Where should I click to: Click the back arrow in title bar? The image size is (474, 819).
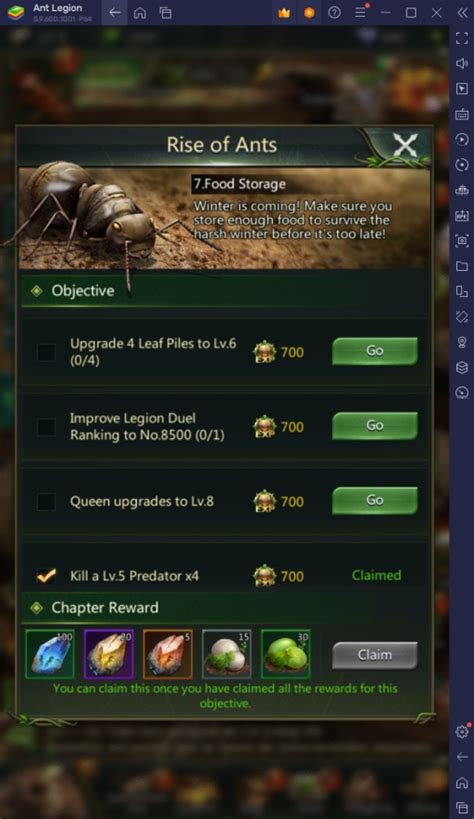[114, 13]
